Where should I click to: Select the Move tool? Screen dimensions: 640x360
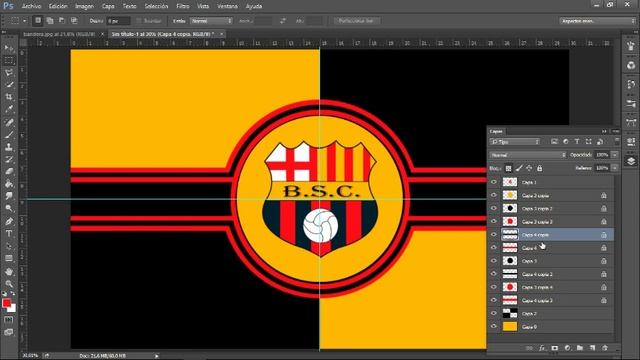tap(9, 49)
